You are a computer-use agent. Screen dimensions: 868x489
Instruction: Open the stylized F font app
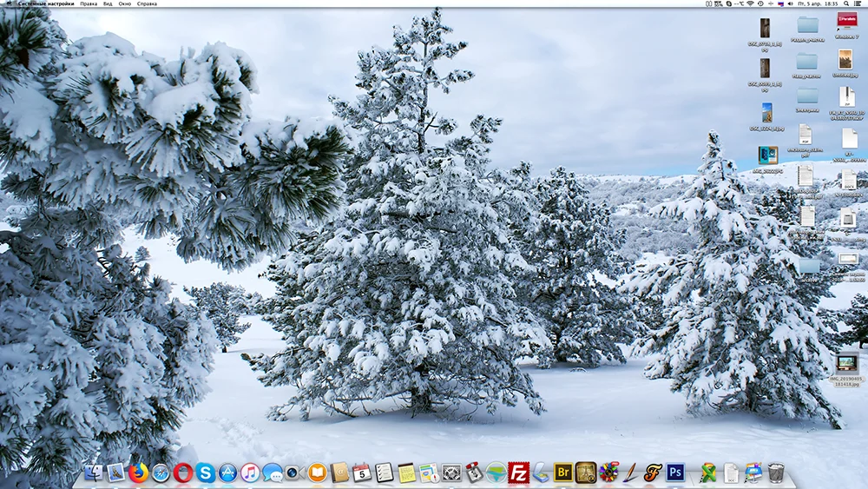[x=653, y=473]
